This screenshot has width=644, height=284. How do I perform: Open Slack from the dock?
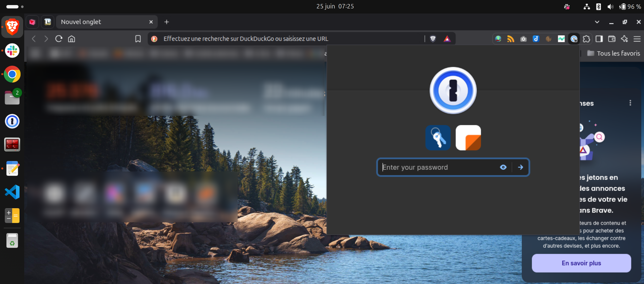pos(12,51)
